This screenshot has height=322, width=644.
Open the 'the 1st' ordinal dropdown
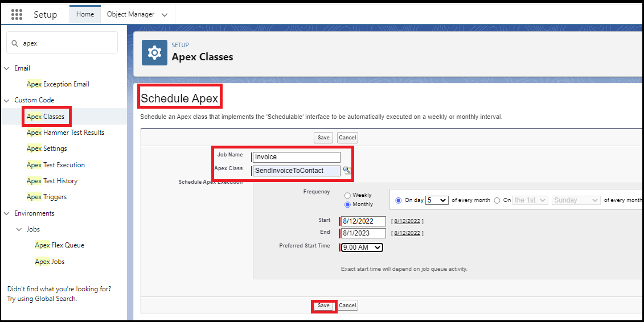click(x=531, y=200)
